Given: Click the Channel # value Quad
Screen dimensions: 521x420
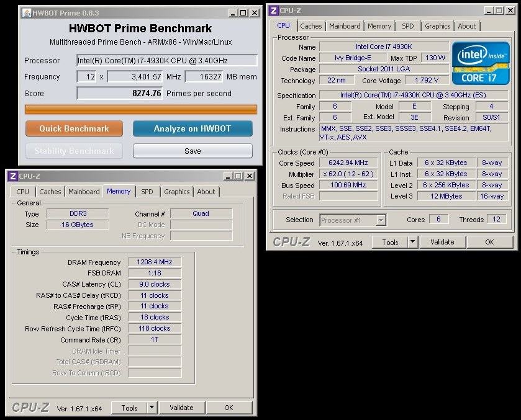Looking at the screenshot, I should pyautogui.click(x=201, y=213).
